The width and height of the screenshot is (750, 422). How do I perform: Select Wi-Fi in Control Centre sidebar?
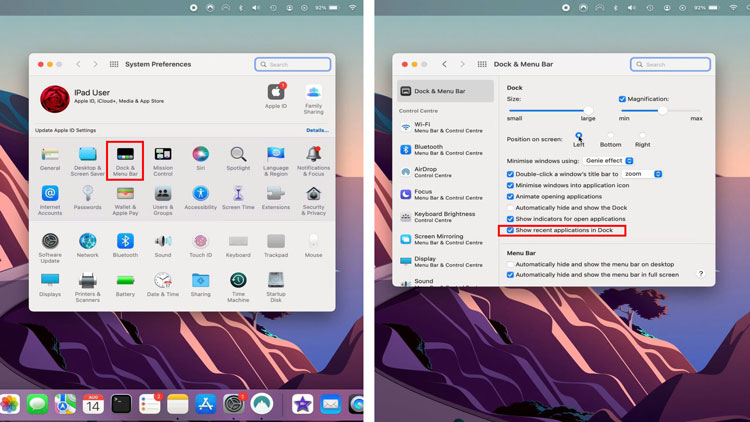[445, 127]
